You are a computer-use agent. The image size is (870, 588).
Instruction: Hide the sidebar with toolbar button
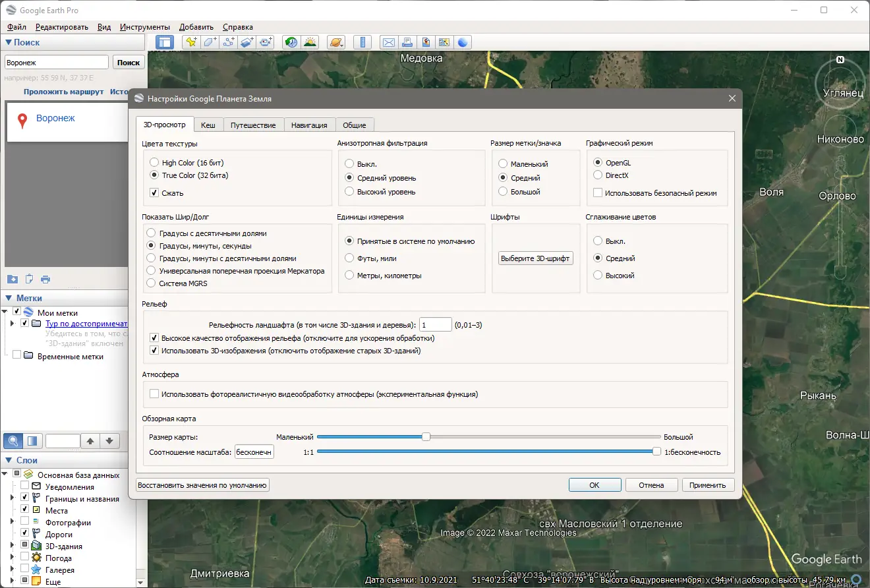coord(164,42)
